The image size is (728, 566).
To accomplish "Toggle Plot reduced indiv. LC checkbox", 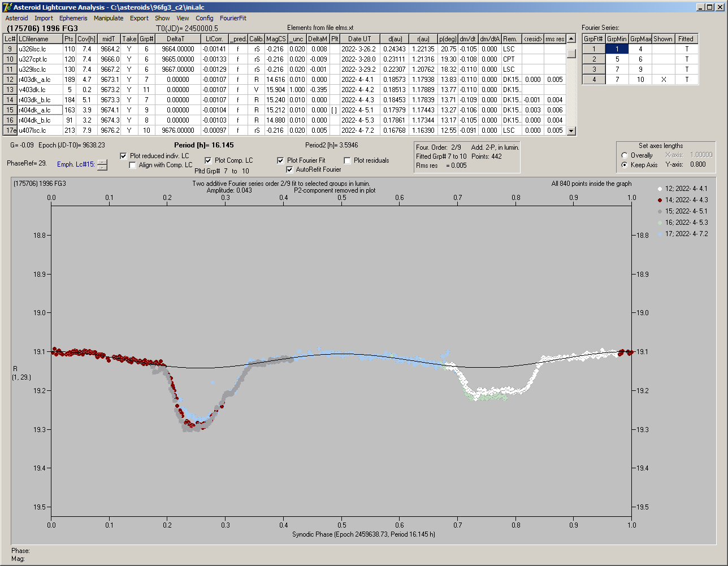I will 124,156.
